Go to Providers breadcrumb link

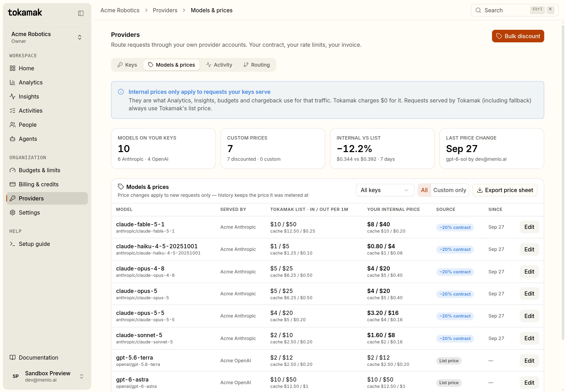tap(165, 10)
